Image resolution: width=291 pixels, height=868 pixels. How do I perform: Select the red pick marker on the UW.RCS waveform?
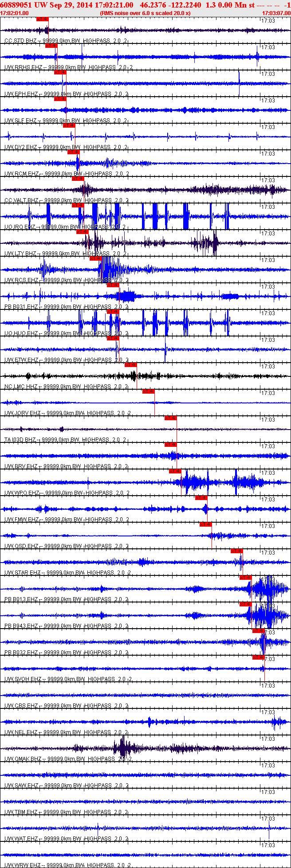pyautogui.click(x=95, y=258)
